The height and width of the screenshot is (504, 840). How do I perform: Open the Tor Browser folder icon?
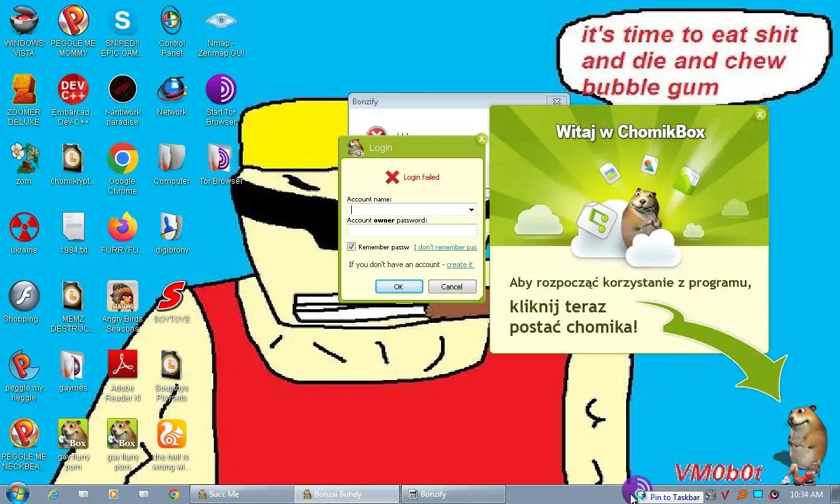[x=221, y=164]
